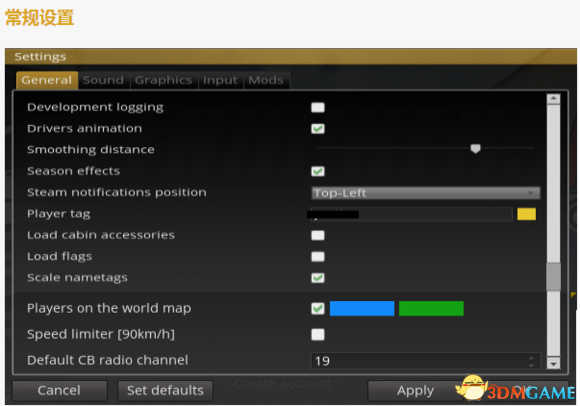The image size is (580, 406).
Task: Enable the Speed limiter 90km/h checkbox
Action: (x=318, y=335)
